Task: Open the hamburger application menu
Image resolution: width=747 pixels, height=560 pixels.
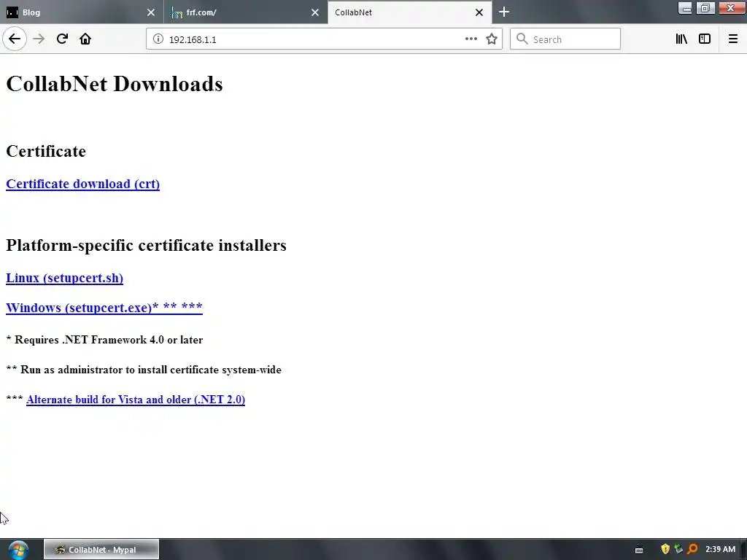Action: [x=732, y=39]
